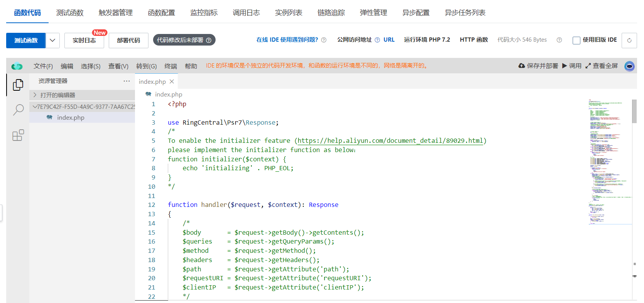Open the Explorer files icon in activity bar
Viewport: 644px width, 303px height.
(x=18, y=85)
